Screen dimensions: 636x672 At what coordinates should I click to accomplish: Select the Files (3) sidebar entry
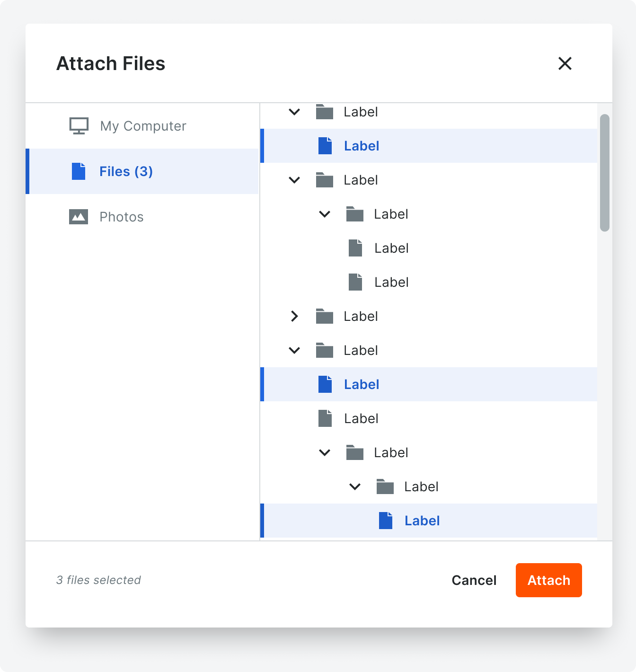point(142,171)
